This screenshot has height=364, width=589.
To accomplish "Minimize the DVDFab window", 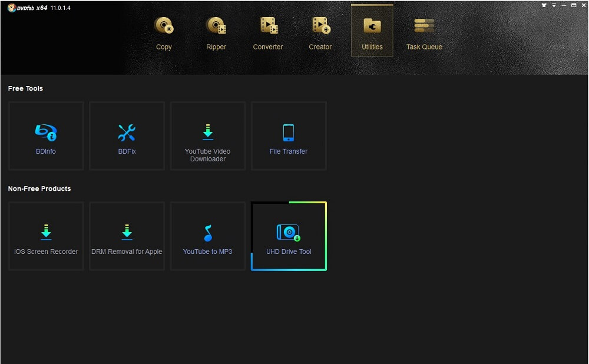I will [564, 5].
